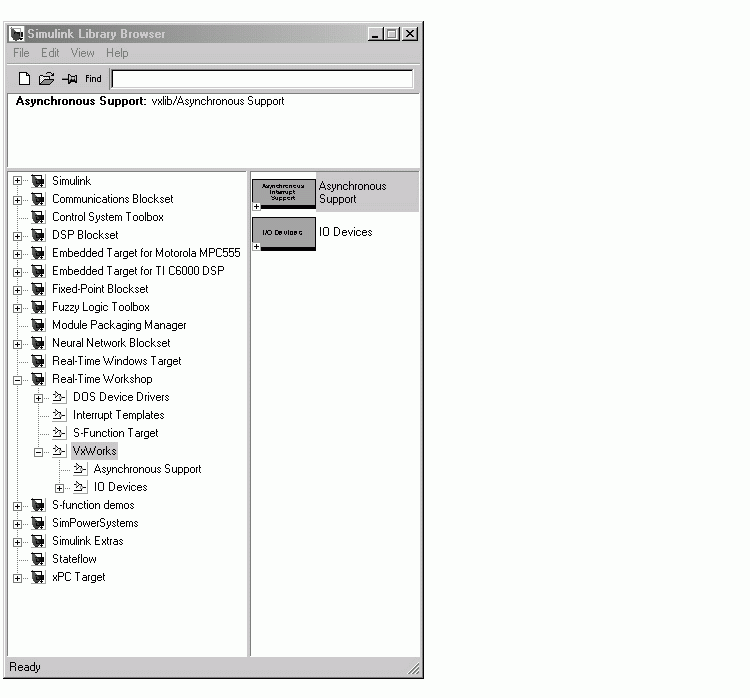Image resolution: width=750 pixels, height=698 pixels.
Task: Select Asynchronous Support in the tree
Action: click(x=147, y=469)
